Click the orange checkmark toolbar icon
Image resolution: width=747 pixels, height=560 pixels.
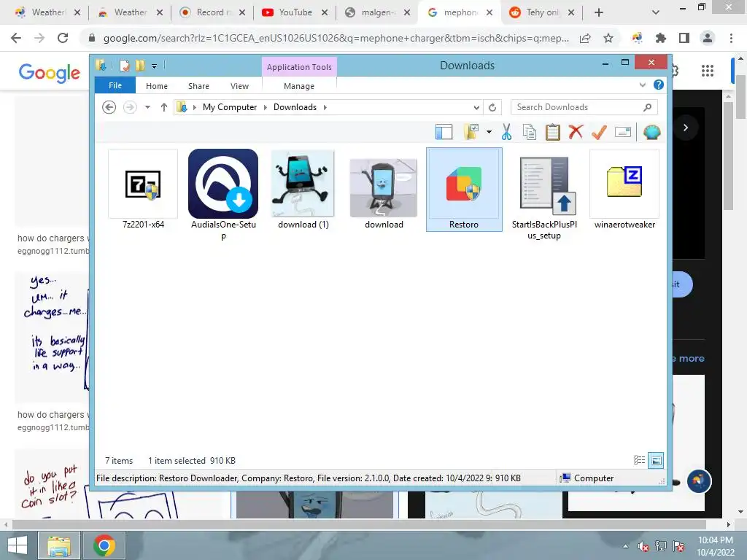pyautogui.click(x=599, y=132)
